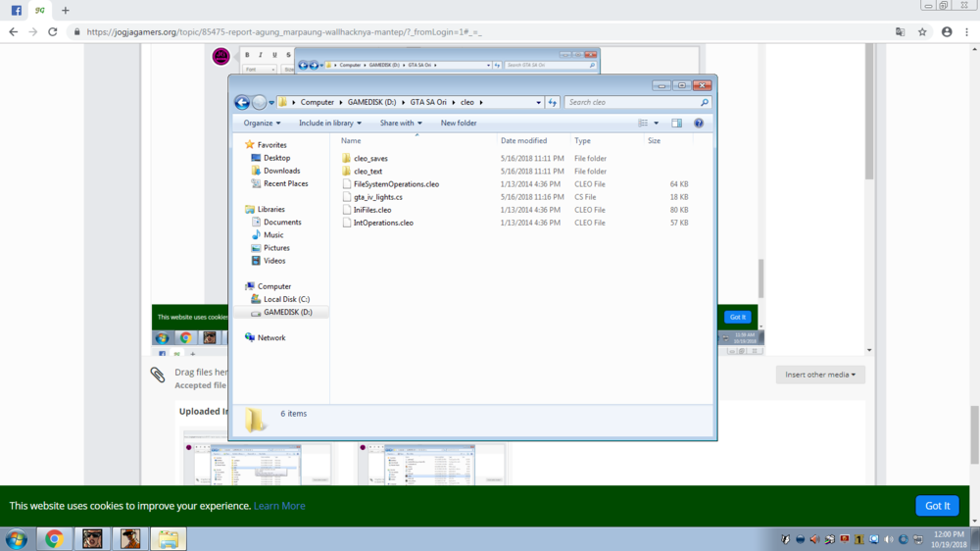Reload the jogjagamers page
Image resolution: width=980 pixels, height=551 pixels.
[53, 32]
